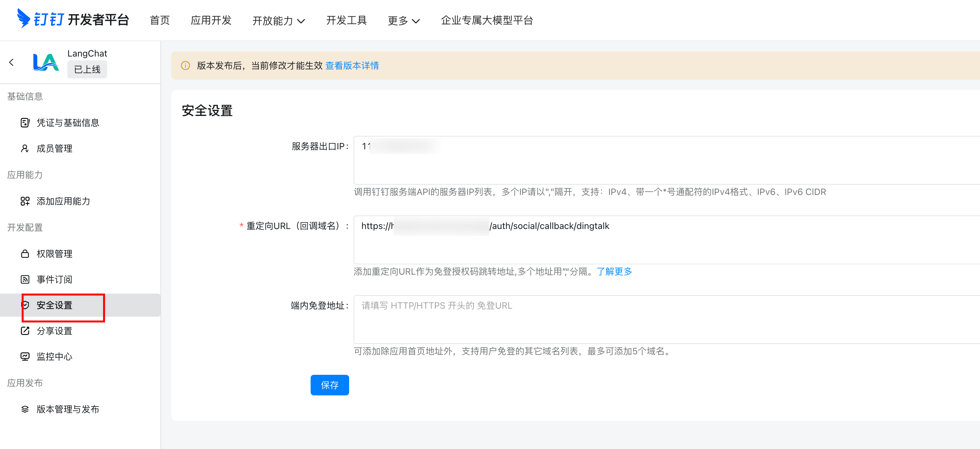Viewport: 980px width, 449px height.
Task: Open 开发工具 from the top menu
Action: coord(346,20)
